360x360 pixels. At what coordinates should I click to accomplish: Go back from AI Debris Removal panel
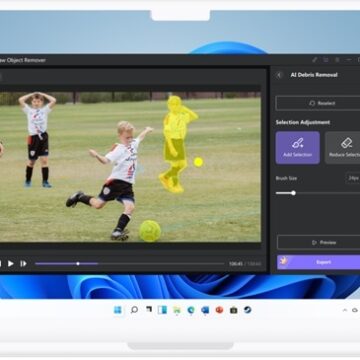pyautogui.click(x=279, y=75)
